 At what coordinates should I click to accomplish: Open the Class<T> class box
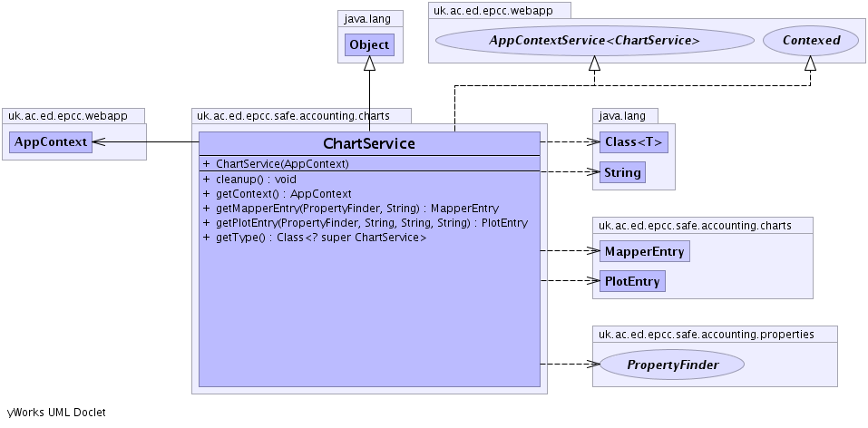click(633, 142)
